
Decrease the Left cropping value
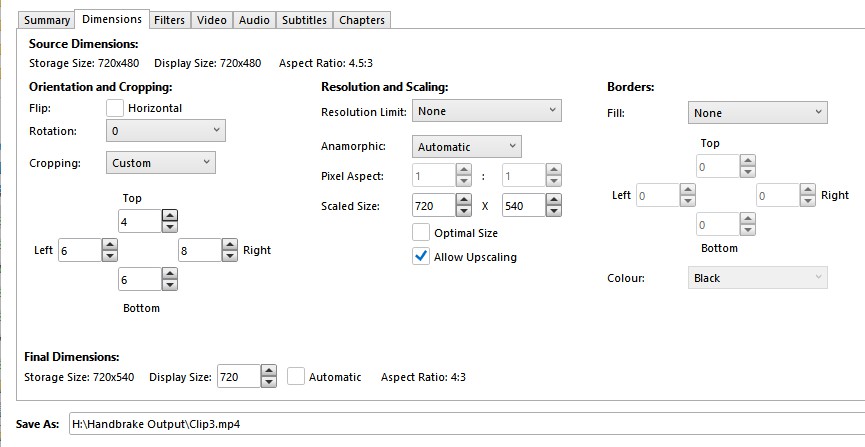coord(110,256)
